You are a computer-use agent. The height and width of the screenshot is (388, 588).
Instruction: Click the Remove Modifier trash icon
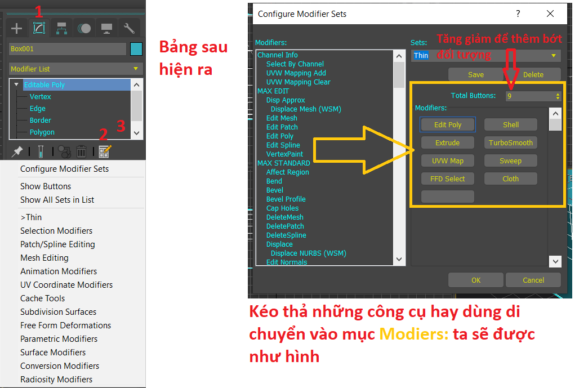point(81,151)
